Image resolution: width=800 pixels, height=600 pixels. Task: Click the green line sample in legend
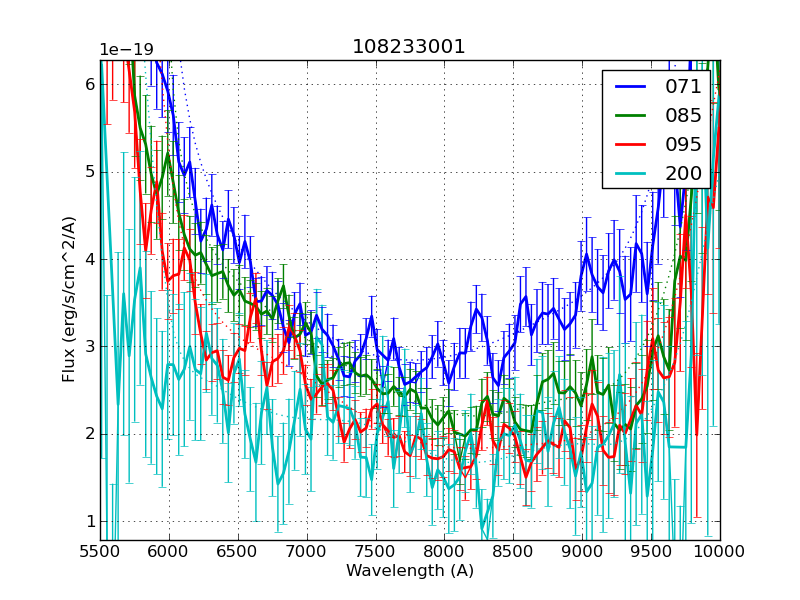[630, 116]
